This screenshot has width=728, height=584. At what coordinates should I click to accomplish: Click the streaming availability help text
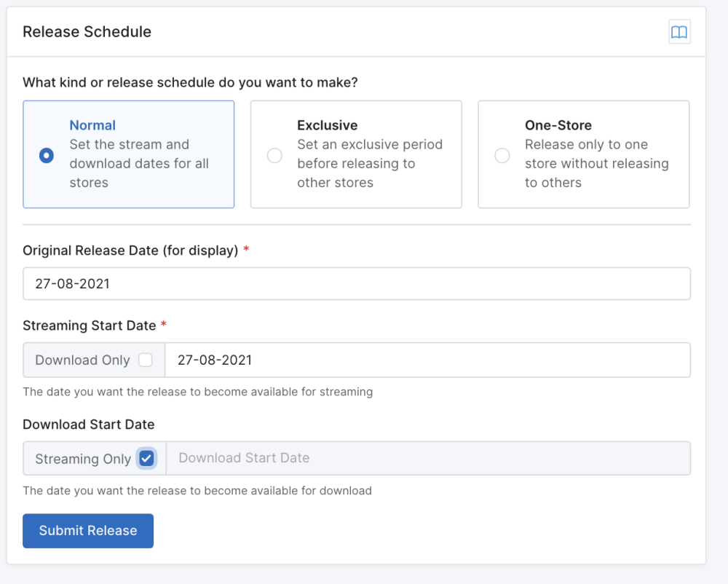click(197, 392)
